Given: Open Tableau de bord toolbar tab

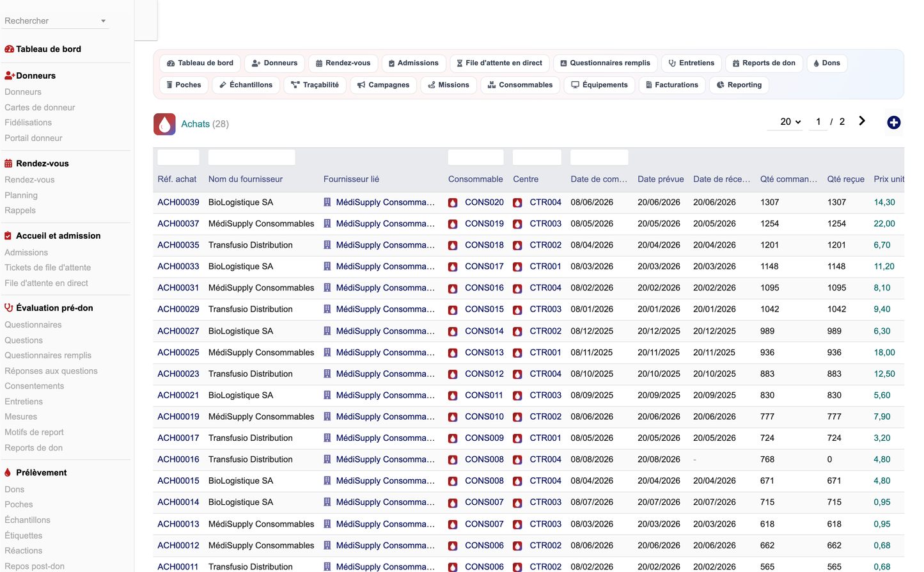Looking at the screenshot, I should [200, 63].
